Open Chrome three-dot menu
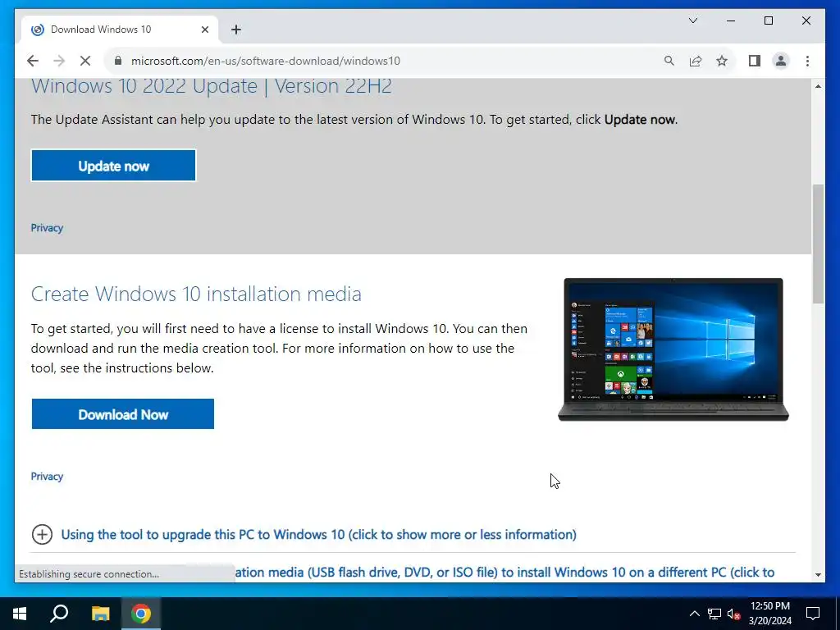This screenshot has width=840, height=630. point(807,61)
